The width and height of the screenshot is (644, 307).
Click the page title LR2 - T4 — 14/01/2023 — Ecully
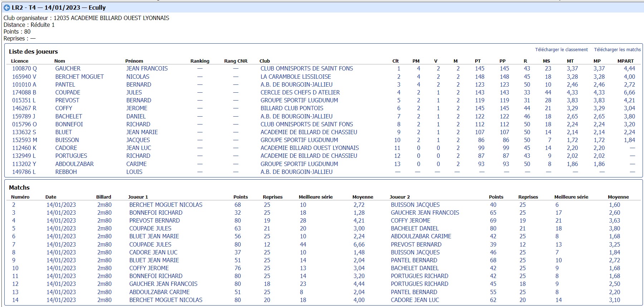click(59, 8)
